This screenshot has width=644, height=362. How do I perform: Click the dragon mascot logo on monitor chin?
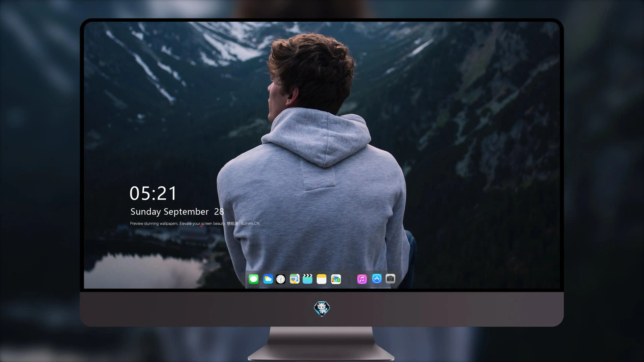coord(322,309)
